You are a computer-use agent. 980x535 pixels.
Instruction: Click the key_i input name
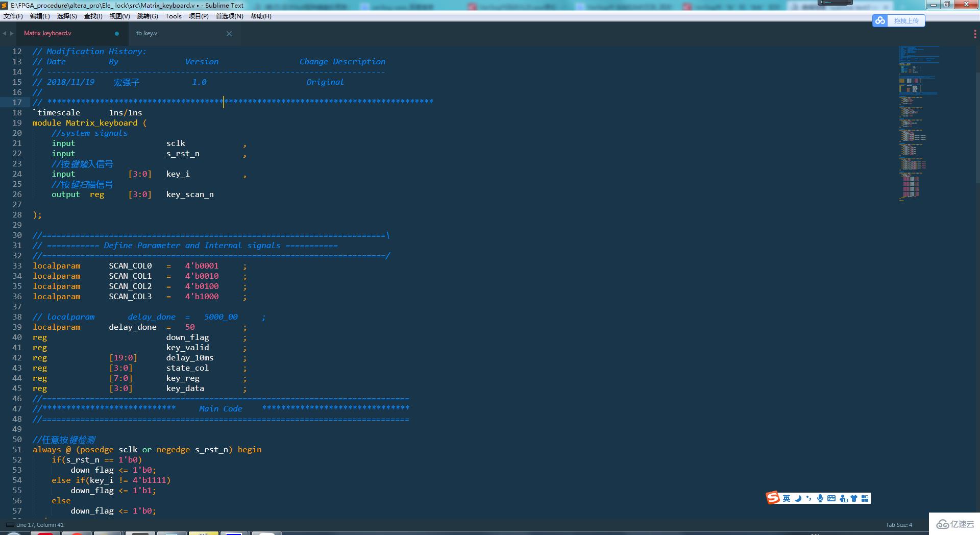[178, 174]
